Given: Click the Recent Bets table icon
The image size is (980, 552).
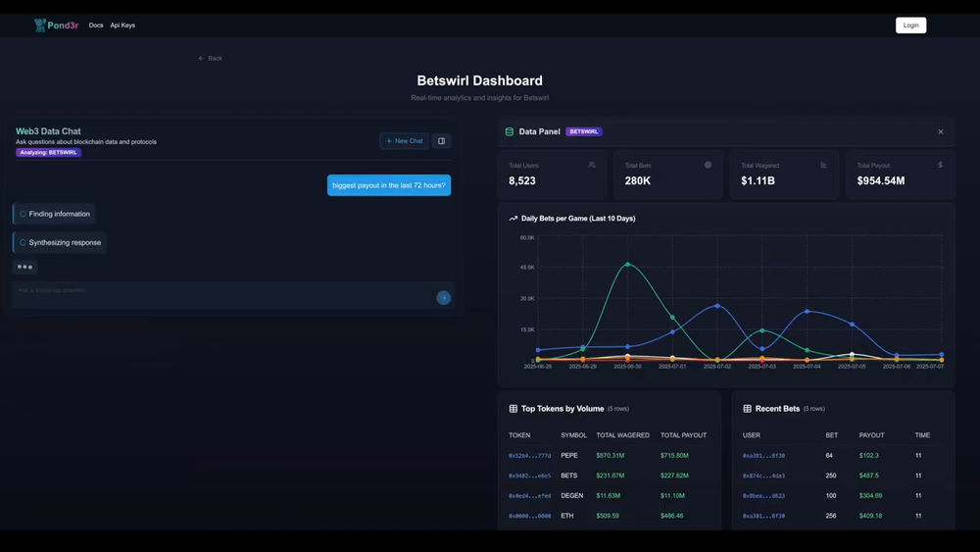Looking at the screenshot, I should [747, 409].
